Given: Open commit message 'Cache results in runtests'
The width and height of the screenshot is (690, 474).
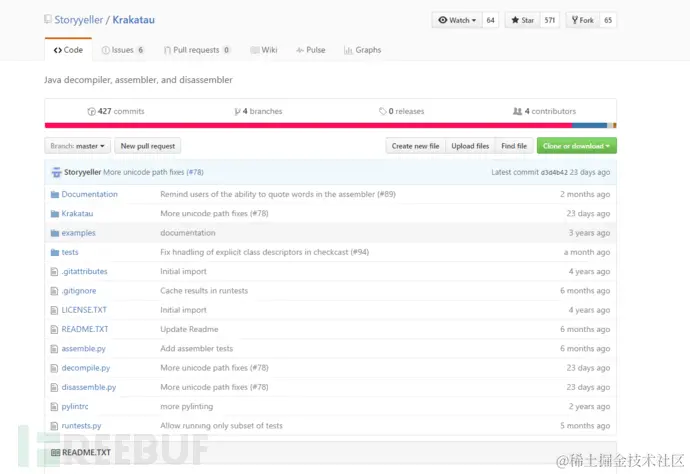Looking at the screenshot, I should pos(204,291).
